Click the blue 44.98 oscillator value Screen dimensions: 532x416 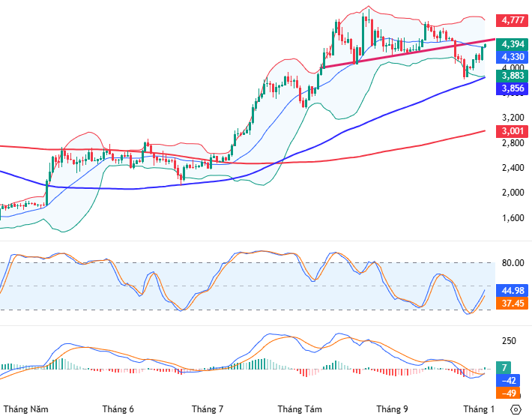click(x=513, y=291)
